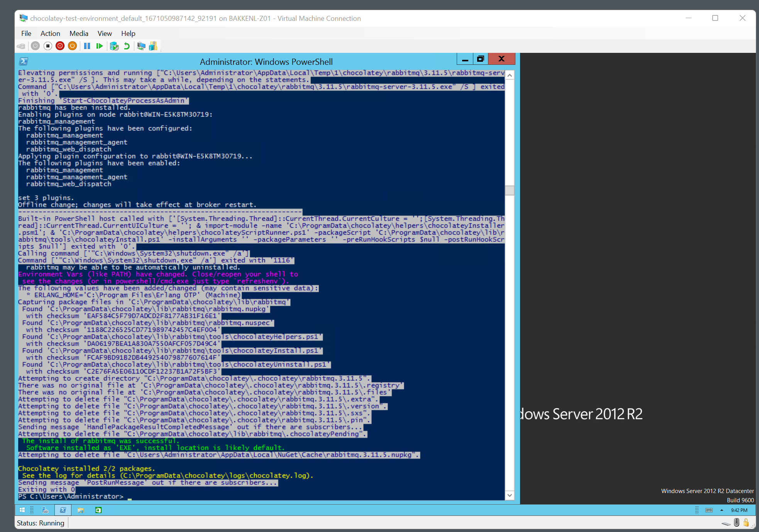Click the guest Start button
The width and height of the screenshot is (759, 532).
point(22,510)
